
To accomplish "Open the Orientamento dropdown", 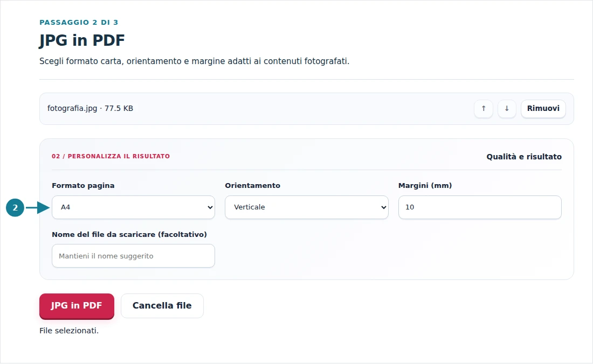I will click(x=306, y=207).
